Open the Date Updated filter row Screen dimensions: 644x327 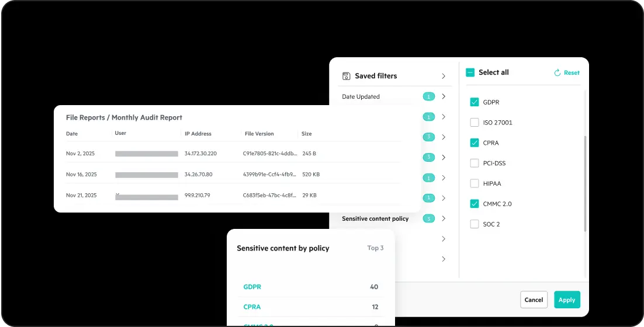point(394,96)
